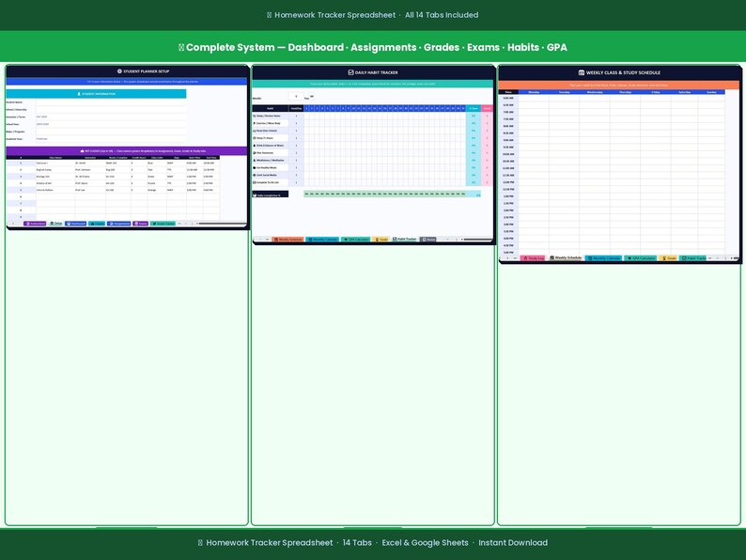Open Habit Tracker tab in the right sheet
Screen dimensions: 746x560
693,257
